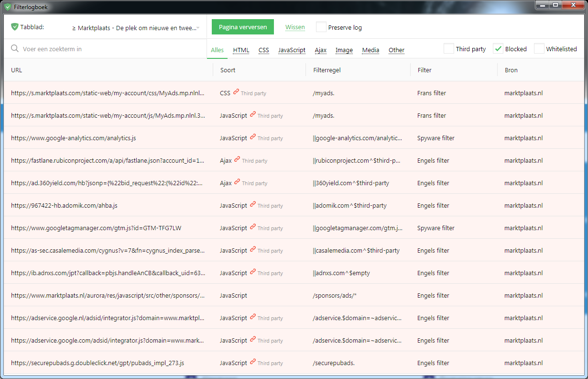
Task: Click third-party link icon in googletagmanager row
Action: click(253, 227)
